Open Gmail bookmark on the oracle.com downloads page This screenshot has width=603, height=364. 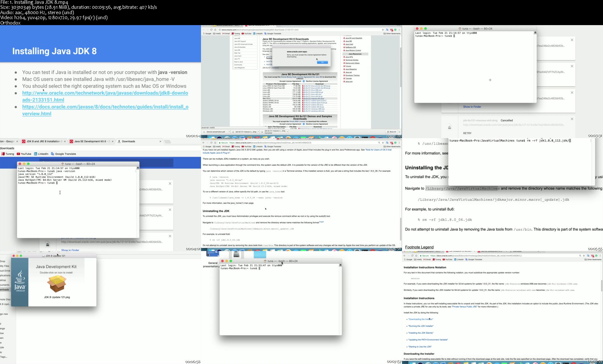tap(226, 34)
